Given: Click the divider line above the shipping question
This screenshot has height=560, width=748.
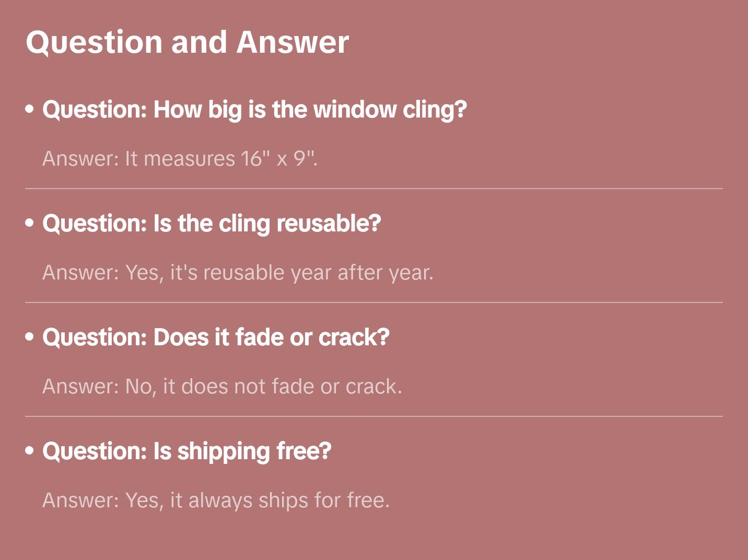Looking at the screenshot, I should tap(374, 416).
